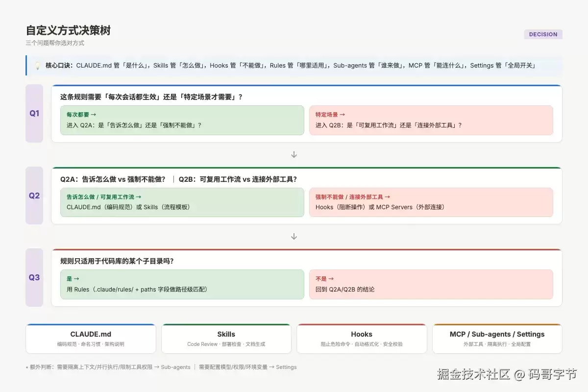Viewport: 588px width, 392px height.
Task: Open the MCP / Sub-agents / Settings card
Action: (497, 339)
